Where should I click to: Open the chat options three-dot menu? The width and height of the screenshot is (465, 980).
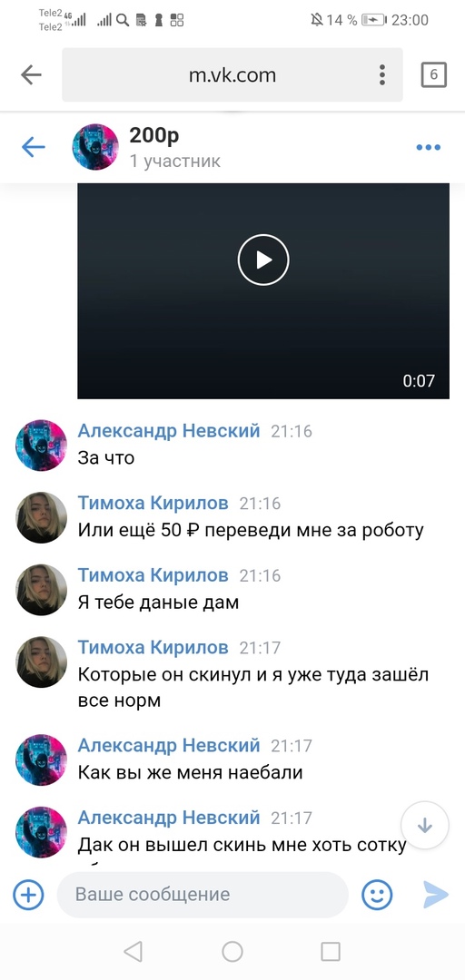point(428,148)
